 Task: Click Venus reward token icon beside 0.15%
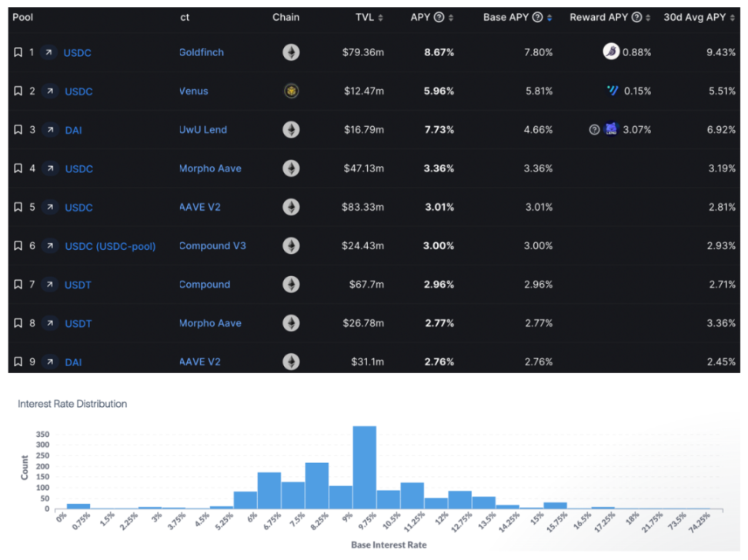coord(613,90)
